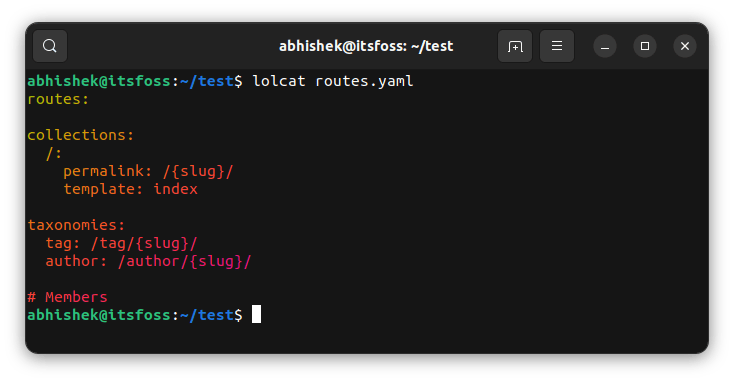The width and height of the screenshot is (734, 382).
Task: Click the 'routes:' output line
Action: (x=58, y=99)
